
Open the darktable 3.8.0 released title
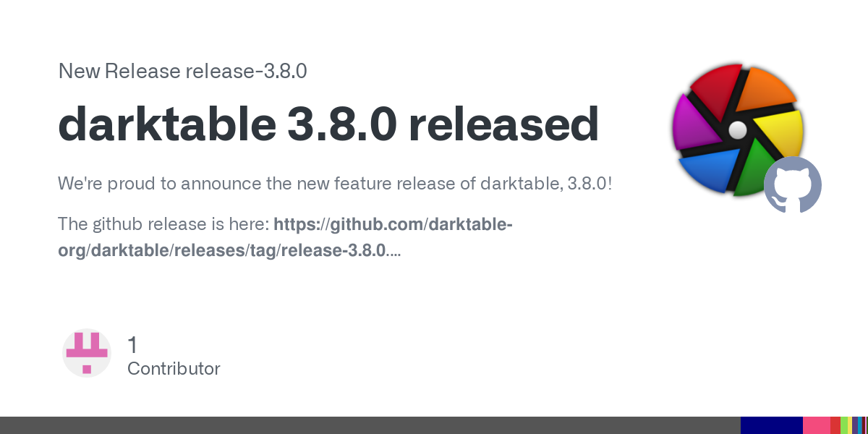(328, 124)
